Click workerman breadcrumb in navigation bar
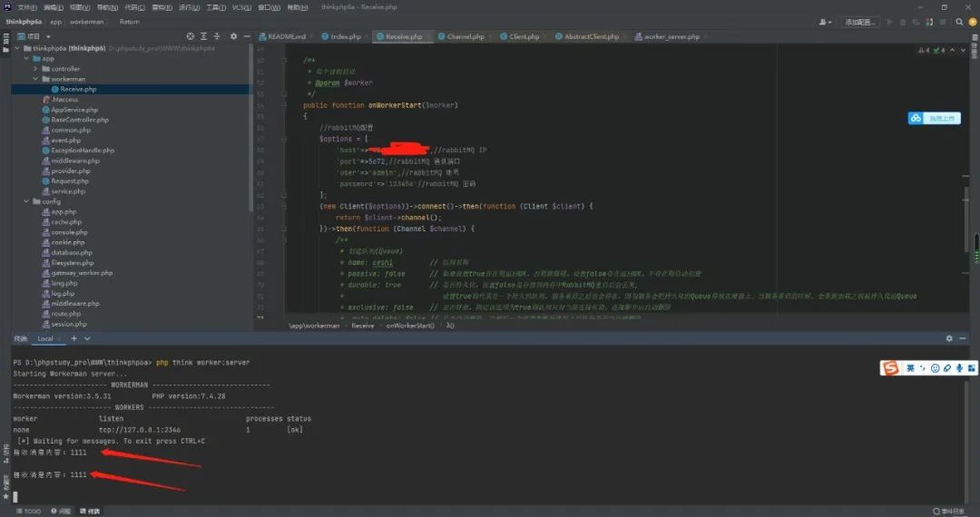The image size is (980, 517). [87, 22]
